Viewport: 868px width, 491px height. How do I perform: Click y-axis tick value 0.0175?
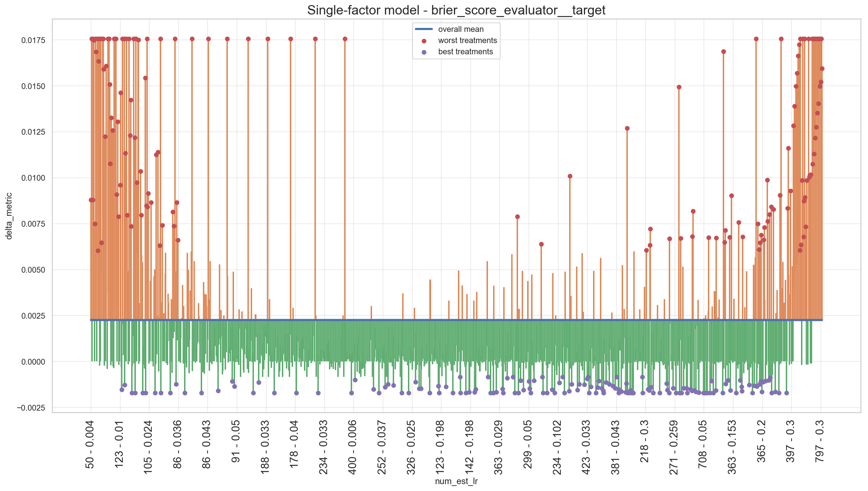click(33, 40)
